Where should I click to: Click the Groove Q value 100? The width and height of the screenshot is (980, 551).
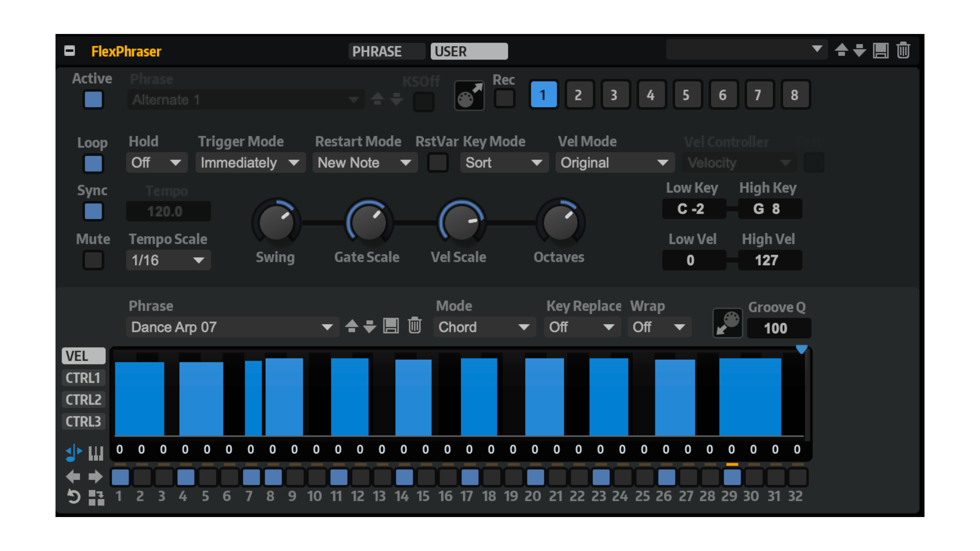[x=779, y=328]
